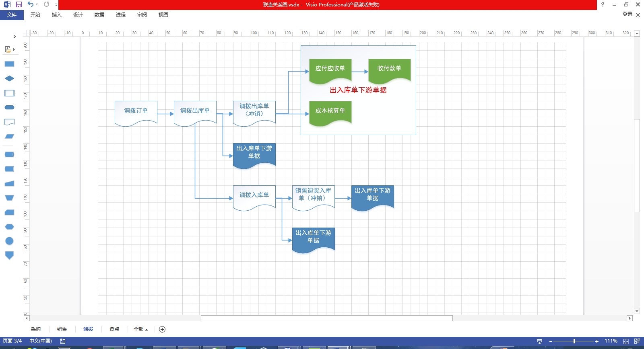Click the macro recording icon in status bar

click(x=63, y=341)
